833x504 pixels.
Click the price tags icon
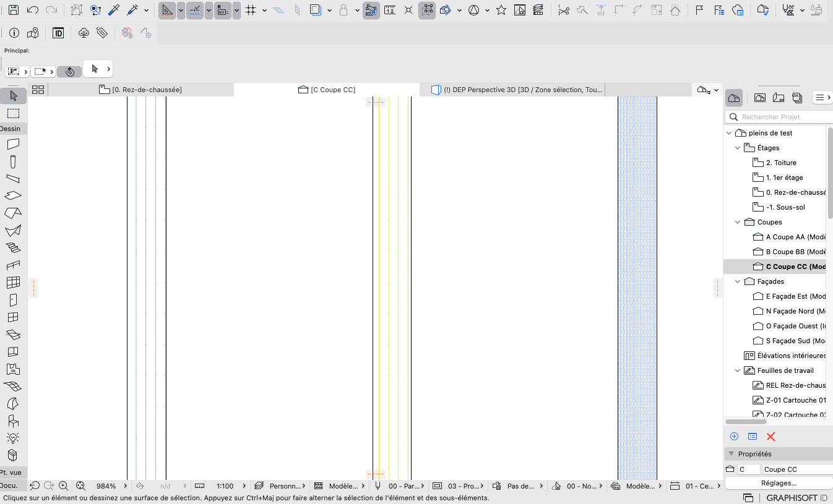102,33
